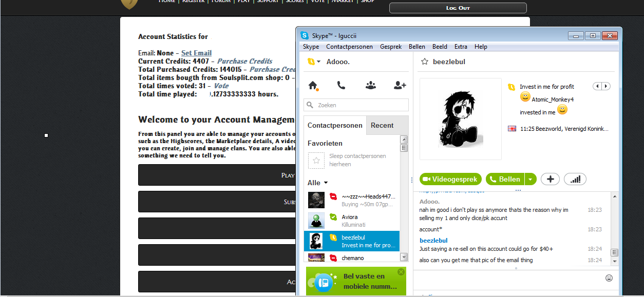Viewport: 644px width, 297px height.
Task: Click the Market link in website nav
Action: (342, 1)
